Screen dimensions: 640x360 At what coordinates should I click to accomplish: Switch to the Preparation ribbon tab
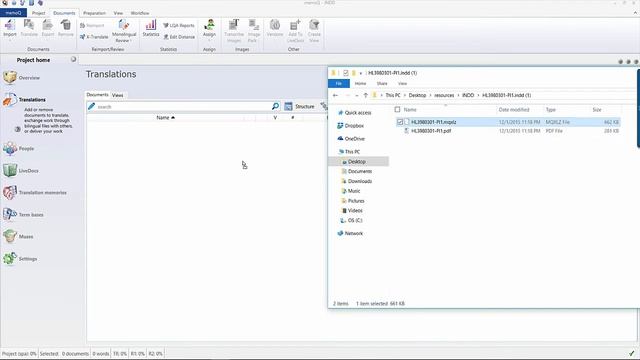[x=94, y=13]
